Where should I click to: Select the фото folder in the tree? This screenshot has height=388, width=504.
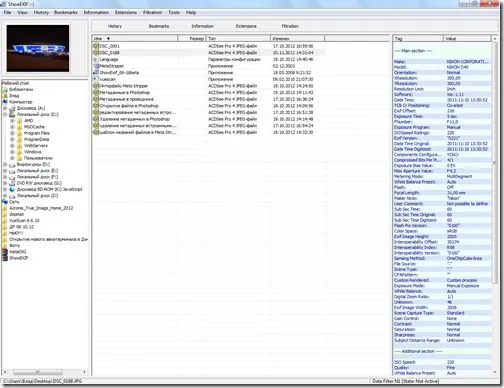point(14,245)
